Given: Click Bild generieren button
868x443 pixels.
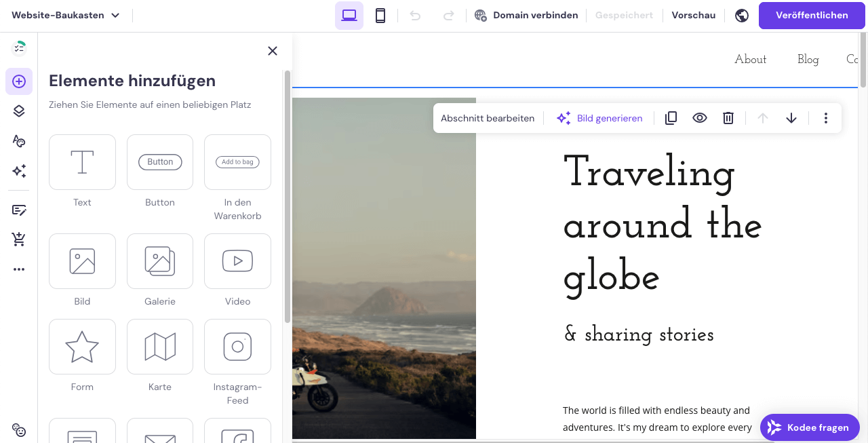Looking at the screenshot, I should point(599,118).
